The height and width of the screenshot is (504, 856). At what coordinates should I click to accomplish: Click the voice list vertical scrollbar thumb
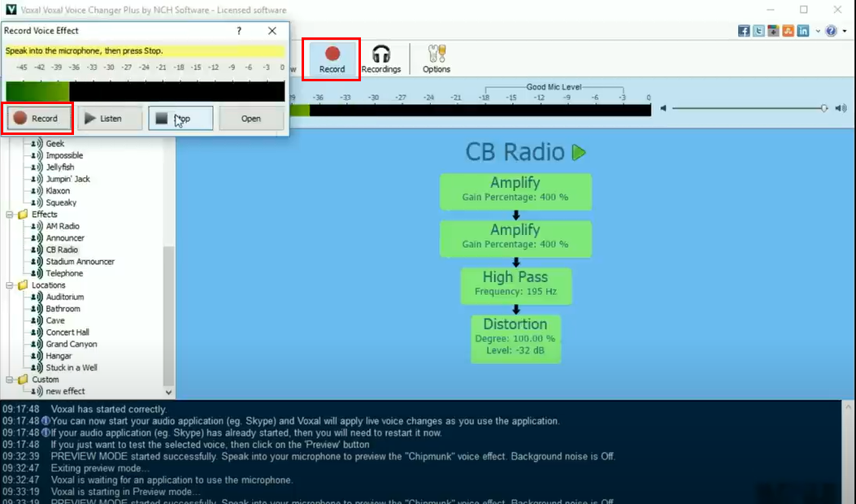coord(169,315)
